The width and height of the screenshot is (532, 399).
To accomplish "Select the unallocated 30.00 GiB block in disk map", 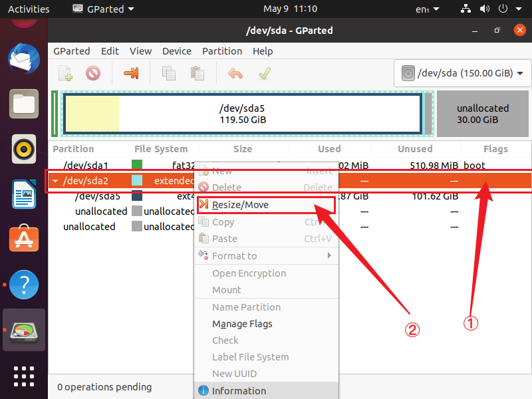I will [483, 114].
